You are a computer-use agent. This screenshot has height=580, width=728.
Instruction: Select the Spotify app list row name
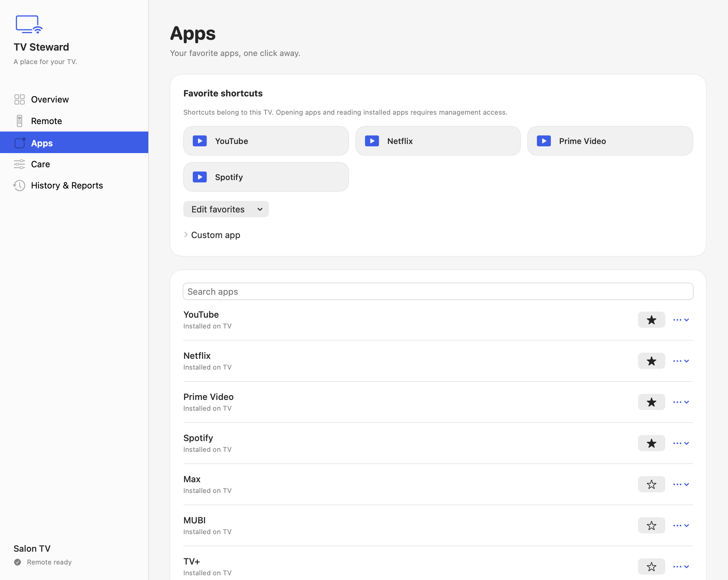pos(198,438)
